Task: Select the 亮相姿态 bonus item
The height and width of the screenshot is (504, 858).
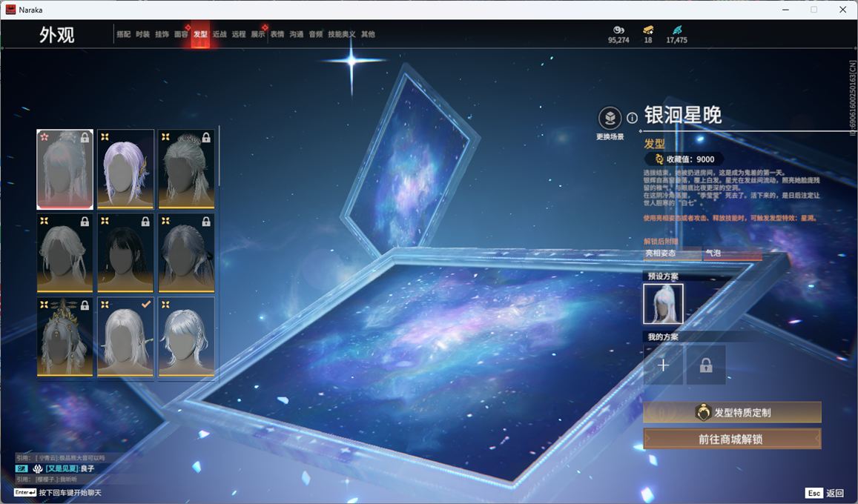Action: coord(673,253)
